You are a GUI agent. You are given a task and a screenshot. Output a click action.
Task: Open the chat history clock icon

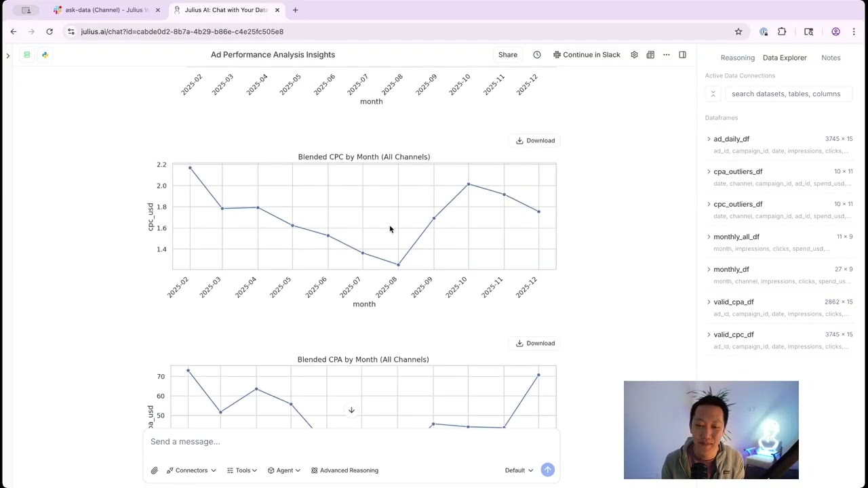click(537, 55)
